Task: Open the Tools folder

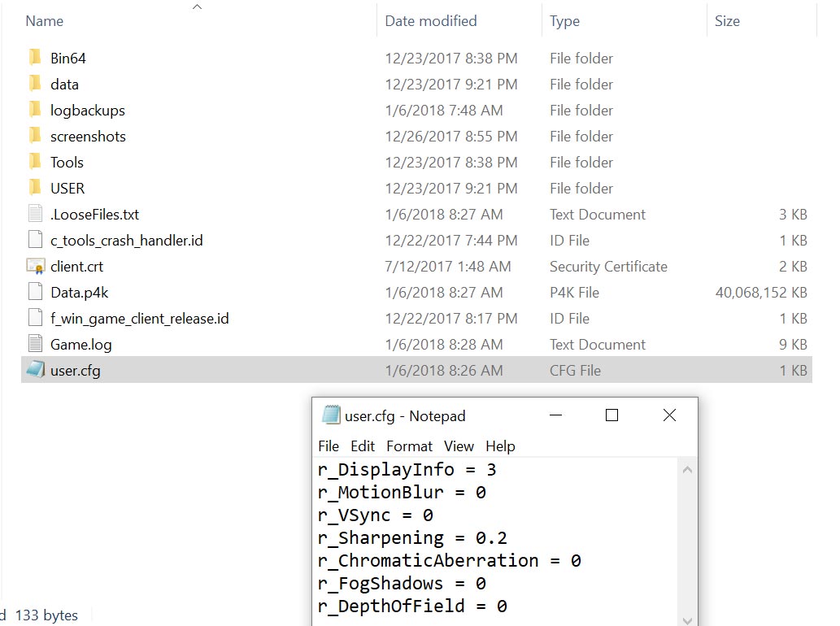Action: coord(68,162)
